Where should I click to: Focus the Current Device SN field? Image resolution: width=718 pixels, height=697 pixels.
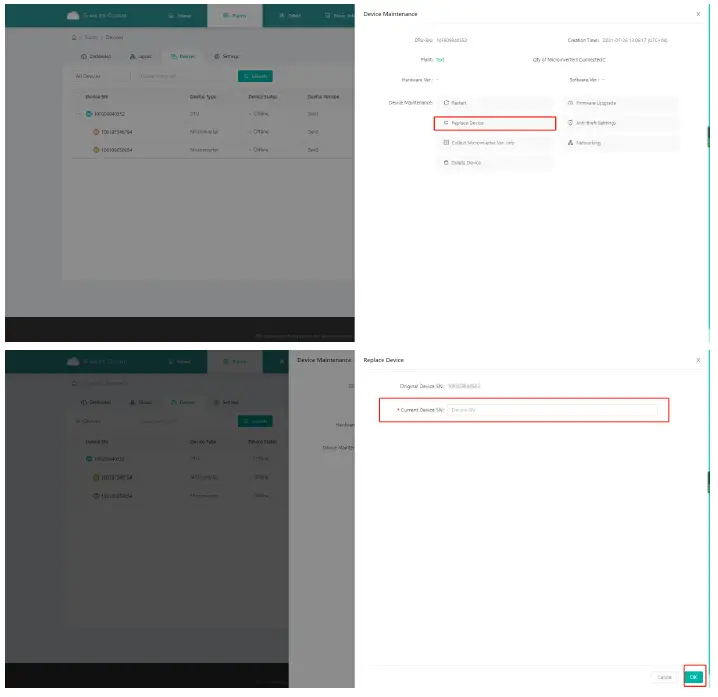(x=552, y=410)
